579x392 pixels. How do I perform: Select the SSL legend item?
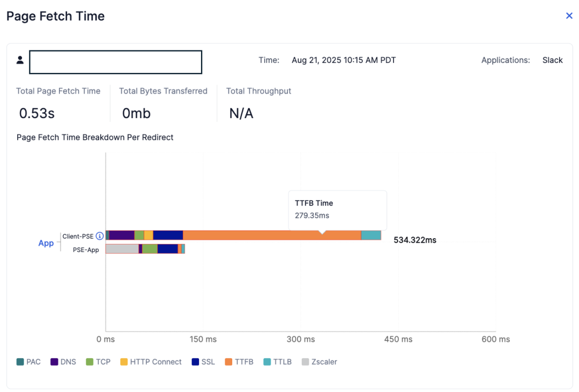(203, 362)
